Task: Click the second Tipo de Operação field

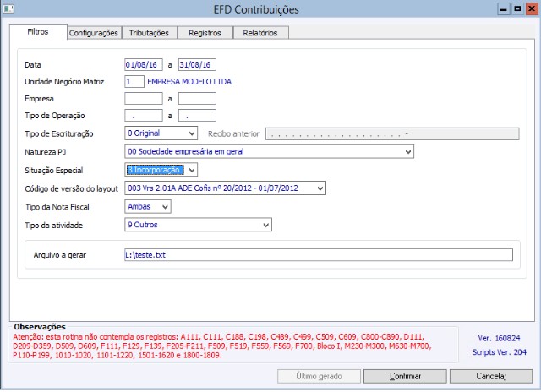Action: 197,116
